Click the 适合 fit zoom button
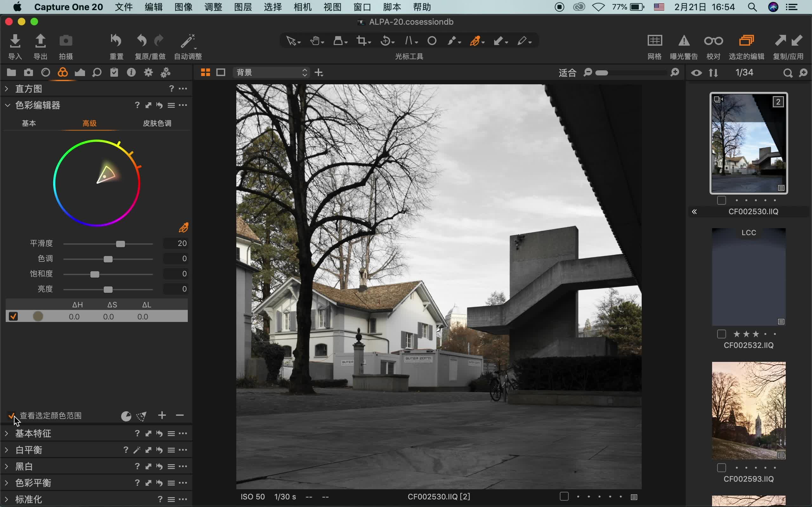 (x=567, y=73)
